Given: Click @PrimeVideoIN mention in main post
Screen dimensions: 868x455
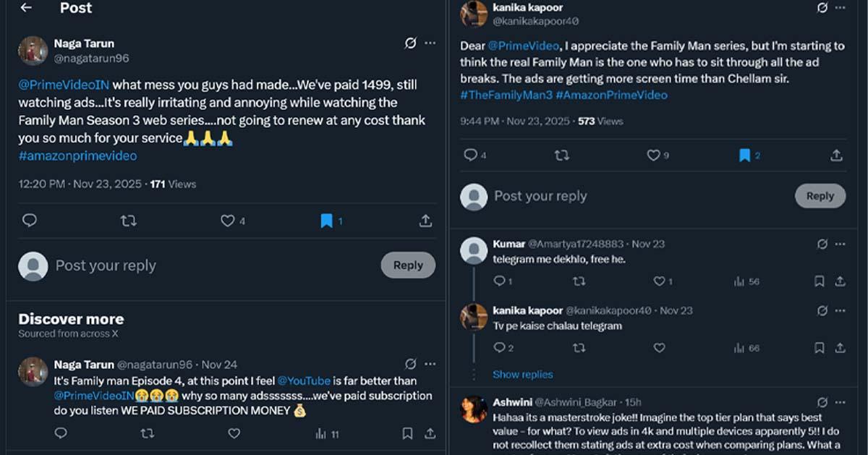Looking at the screenshot, I should coord(64,85).
